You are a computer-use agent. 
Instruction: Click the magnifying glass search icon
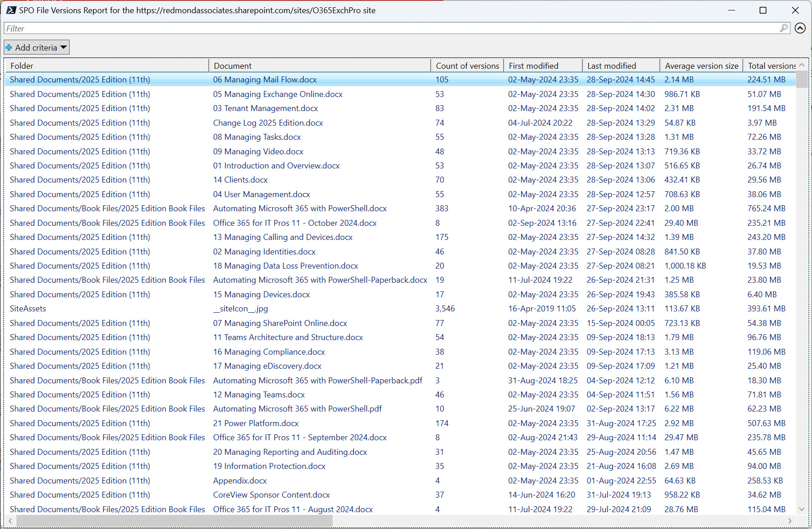[x=784, y=28]
